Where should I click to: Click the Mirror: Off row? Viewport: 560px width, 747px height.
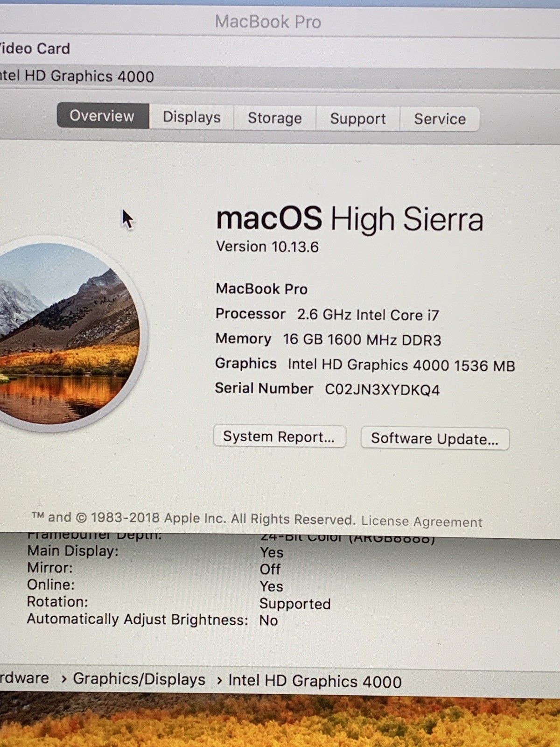[154, 569]
